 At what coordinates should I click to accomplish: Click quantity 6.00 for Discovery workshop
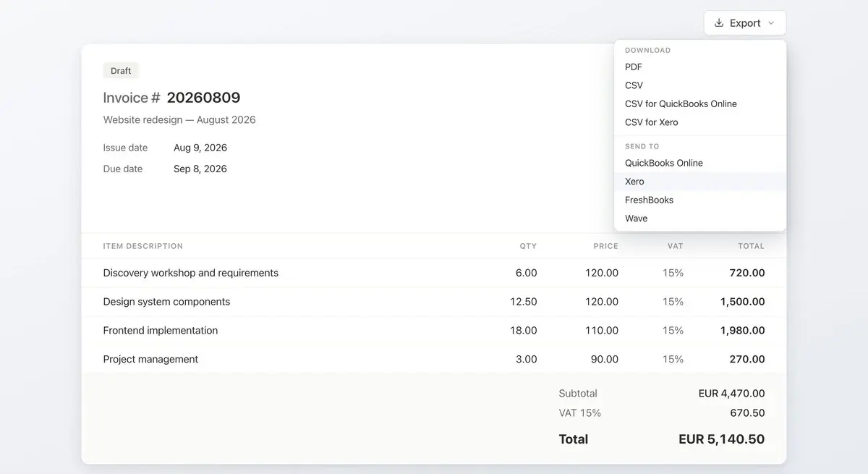(x=526, y=273)
